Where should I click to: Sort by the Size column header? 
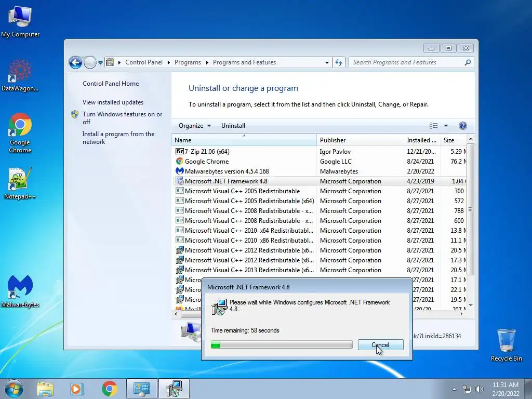[453, 140]
